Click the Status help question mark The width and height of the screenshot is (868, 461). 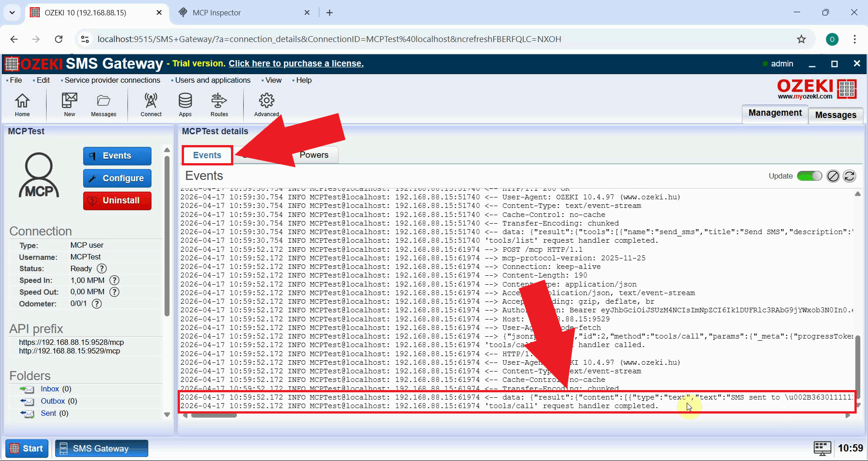tap(102, 268)
